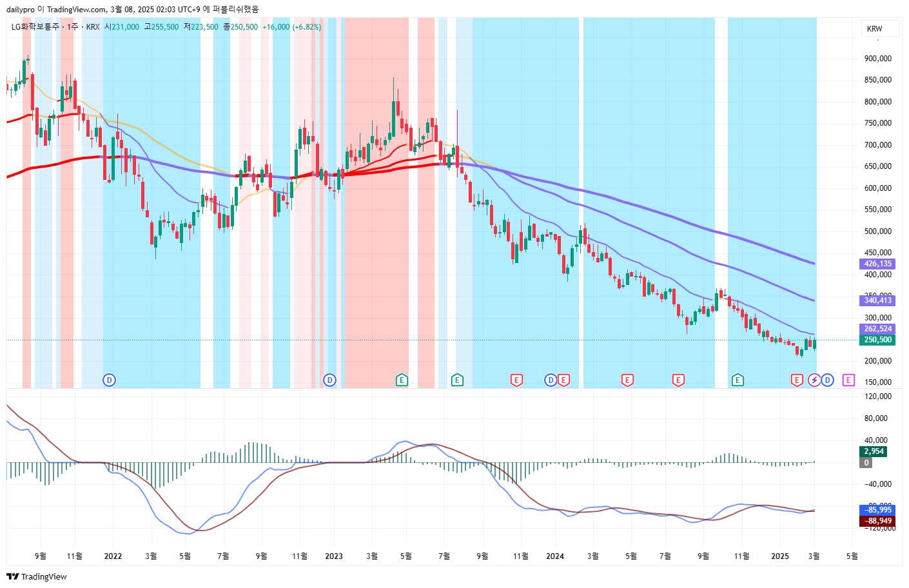Click the 종250,500 close value in header
Viewport: 909px width, 588px height.
click(240, 27)
